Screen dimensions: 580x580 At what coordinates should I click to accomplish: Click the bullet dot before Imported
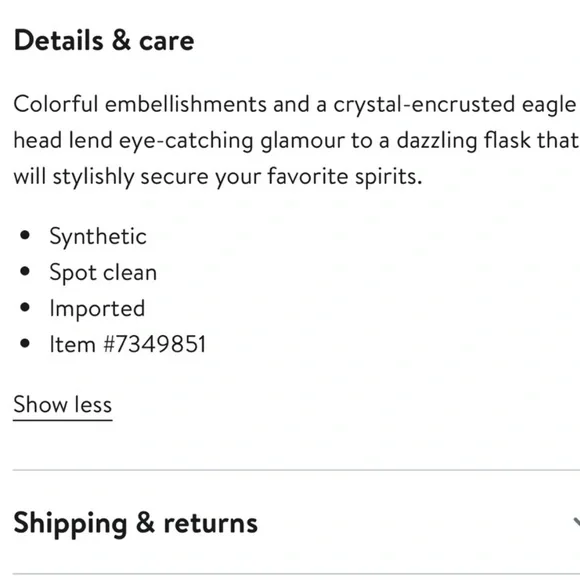[25, 307]
